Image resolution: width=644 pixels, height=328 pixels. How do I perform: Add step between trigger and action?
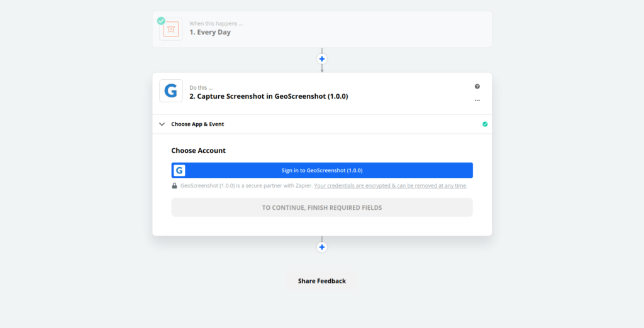(x=322, y=58)
